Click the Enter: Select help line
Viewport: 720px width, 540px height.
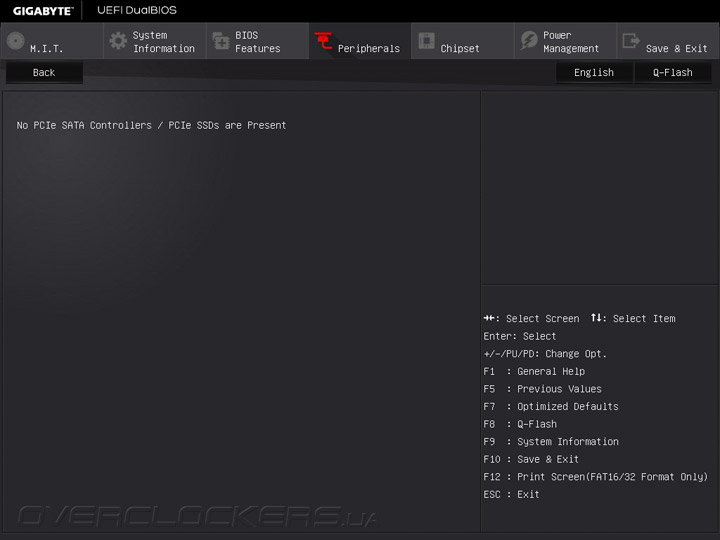[520, 336]
